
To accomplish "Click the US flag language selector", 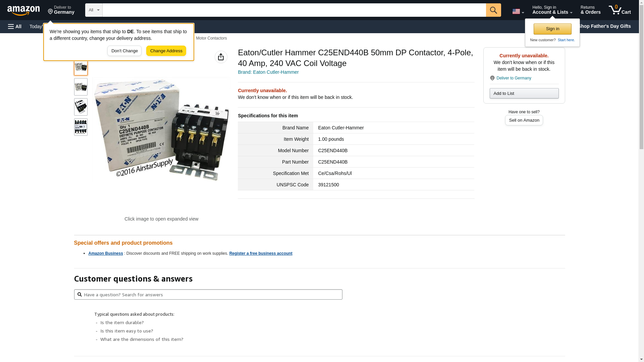I will (x=518, y=11).
